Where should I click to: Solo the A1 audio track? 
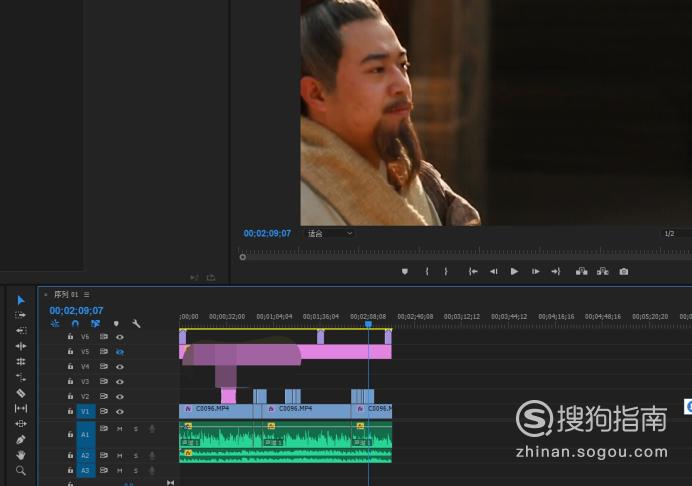(135, 429)
